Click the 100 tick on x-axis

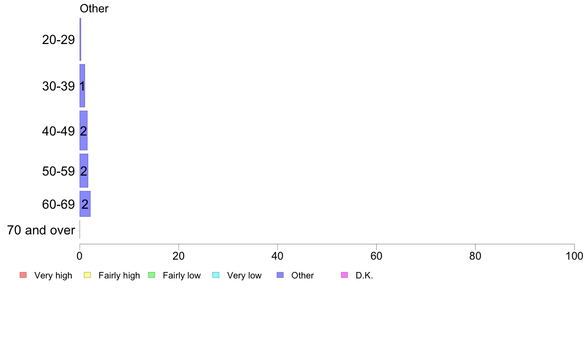574,256
